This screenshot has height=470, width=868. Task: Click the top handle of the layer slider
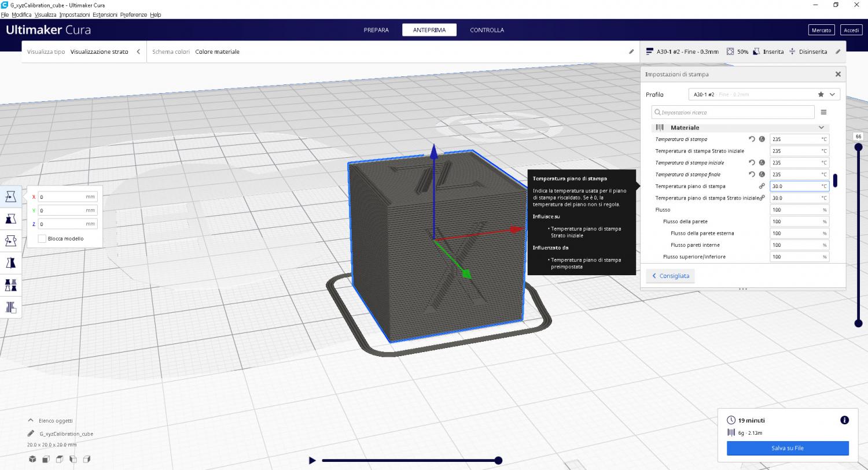click(x=858, y=147)
